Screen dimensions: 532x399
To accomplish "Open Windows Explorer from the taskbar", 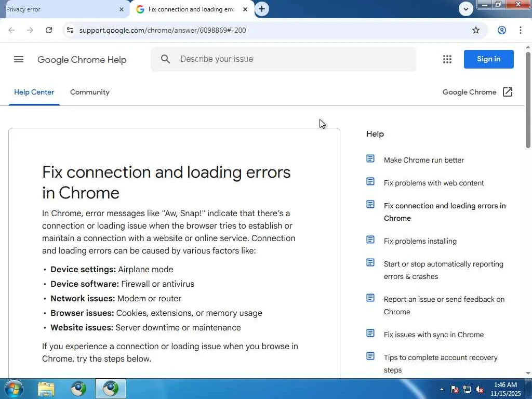I will (46, 389).
